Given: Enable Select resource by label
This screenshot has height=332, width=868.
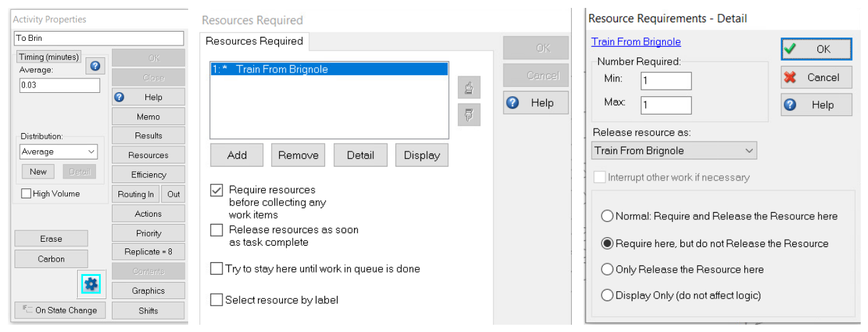Looking at the screenshot, I should (217, 300).
